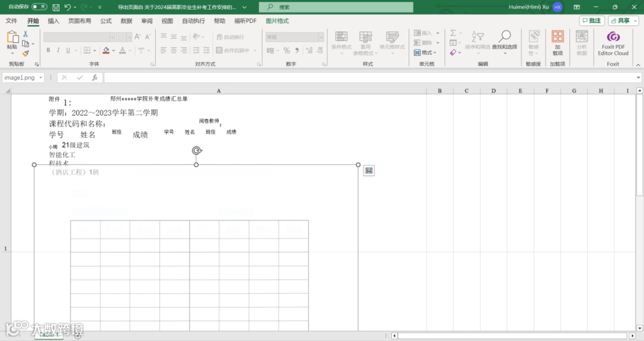644x341 pixels.
Task: Open the font size dropdown
Action: coord(129,37)
